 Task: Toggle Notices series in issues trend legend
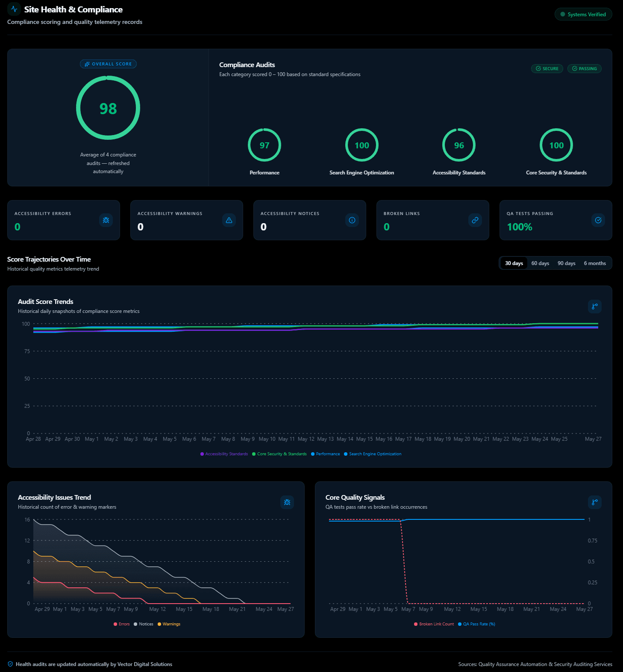coord(144,624)
